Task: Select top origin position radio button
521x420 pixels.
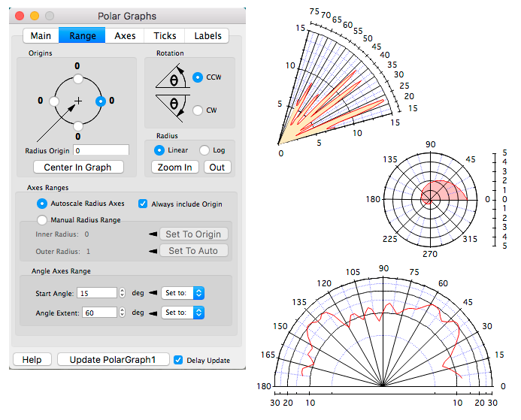Action: point(78,79)
